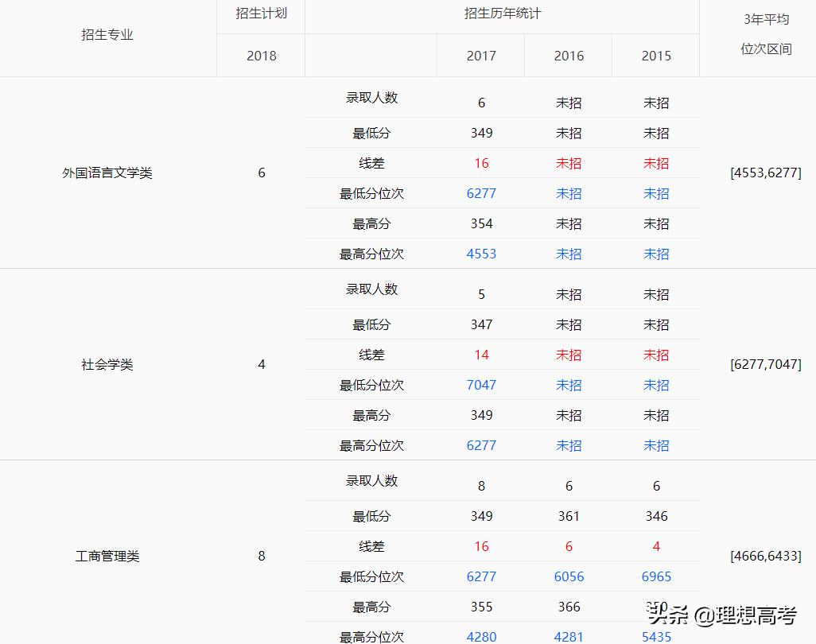Select the 2016 column header
Viewport: 816px width, 644px height.
[x=569, y=56]
